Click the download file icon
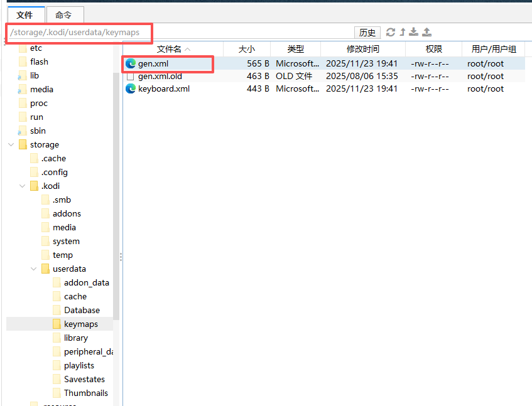 click(414, 32)
